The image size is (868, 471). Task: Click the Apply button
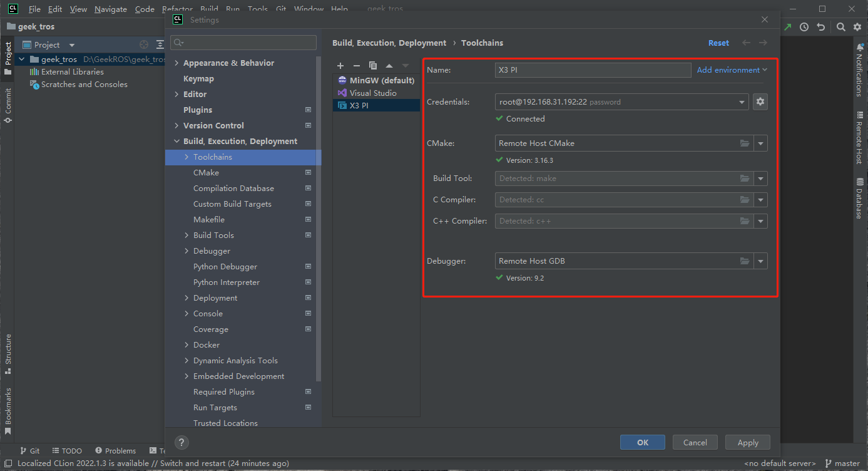click(x=748, y=442)
